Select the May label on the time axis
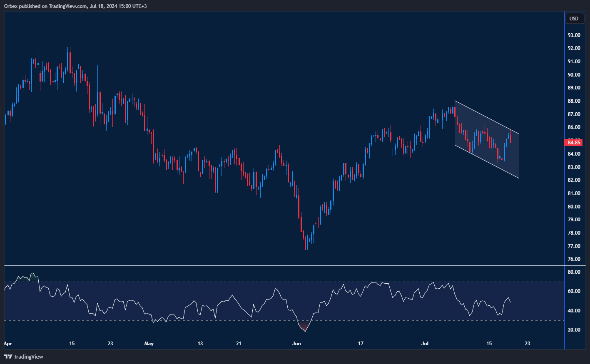Viewport: 590px width, 364px height. pyautogui.click(x=149, y=344)
